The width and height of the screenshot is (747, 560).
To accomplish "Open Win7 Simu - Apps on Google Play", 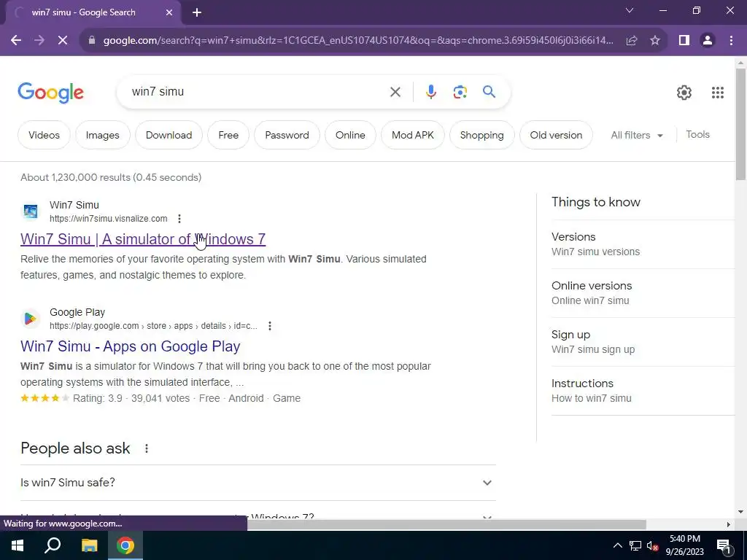I will coord(130,346).
